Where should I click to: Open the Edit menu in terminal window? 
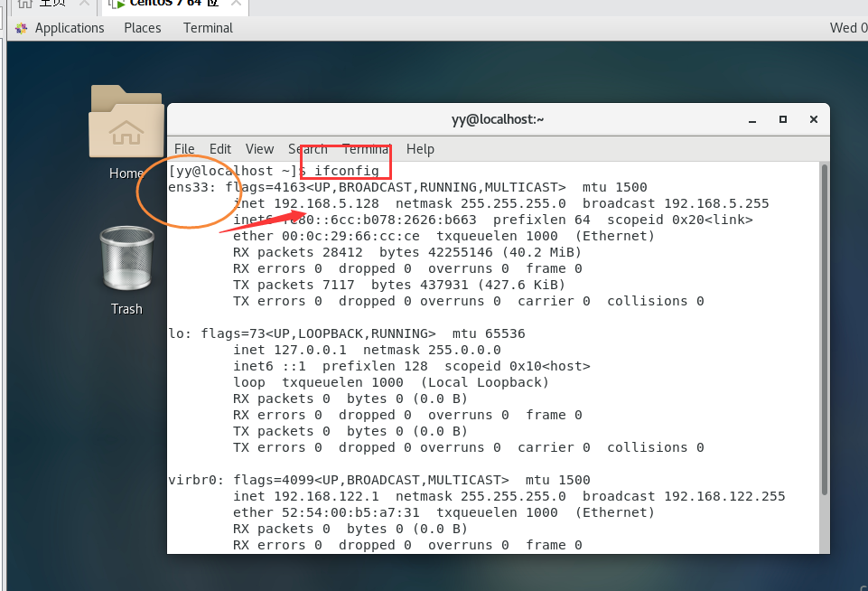coord(219,149)
